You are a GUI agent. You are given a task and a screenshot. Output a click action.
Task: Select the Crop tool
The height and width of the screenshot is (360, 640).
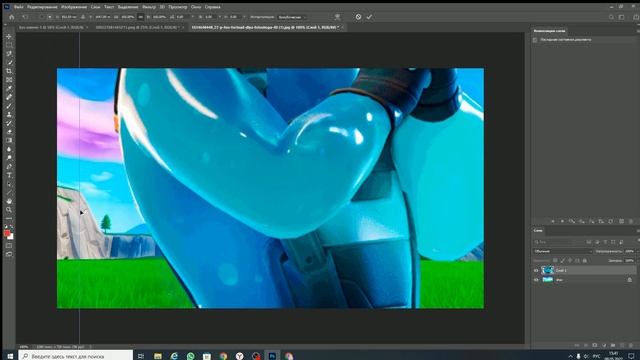click(x=9, y=71)
